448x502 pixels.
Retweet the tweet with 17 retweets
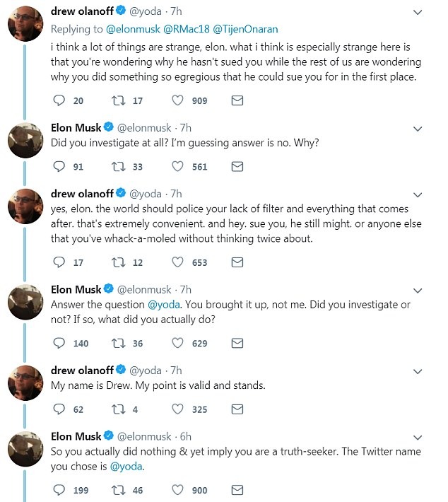tap(118, 101)
